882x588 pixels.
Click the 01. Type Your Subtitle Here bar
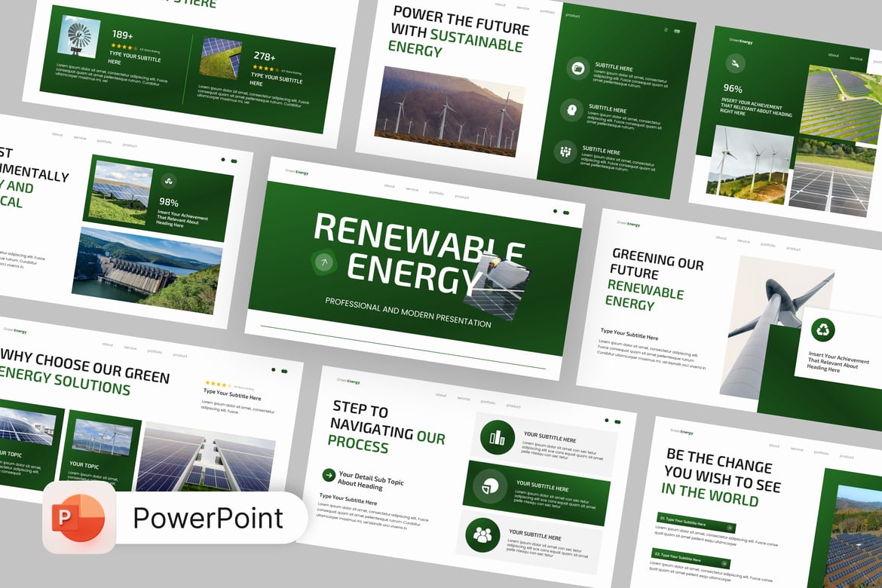tap(696, 522)
